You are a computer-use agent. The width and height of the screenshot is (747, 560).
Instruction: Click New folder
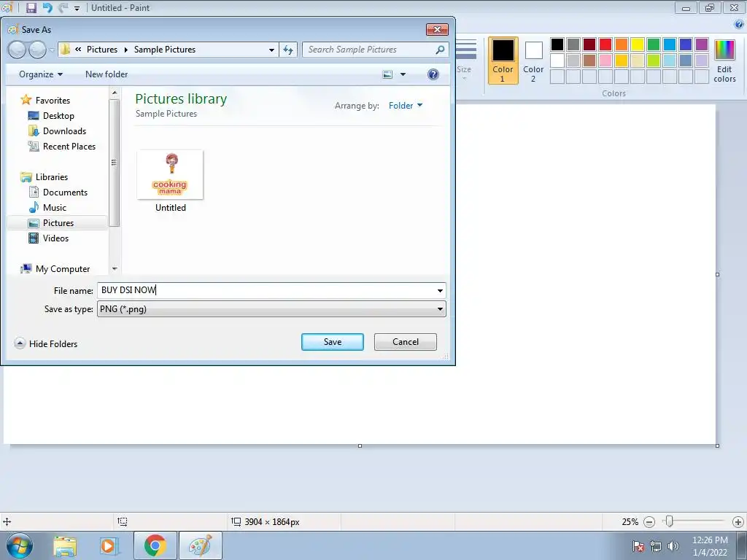point(107,74)
